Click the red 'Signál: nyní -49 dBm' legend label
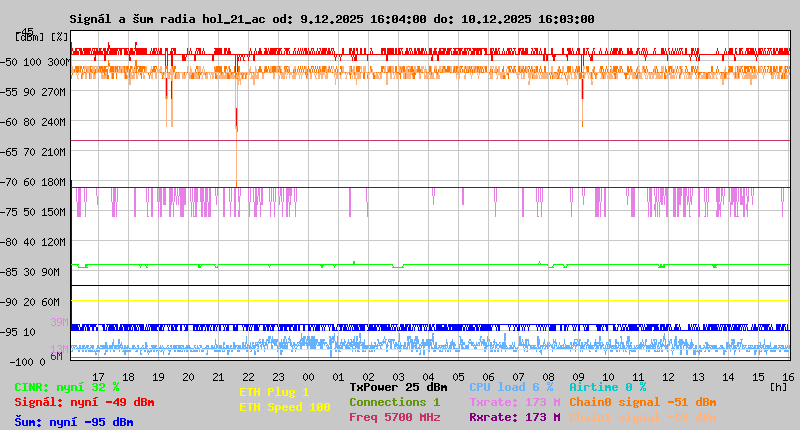 point(84,402)
